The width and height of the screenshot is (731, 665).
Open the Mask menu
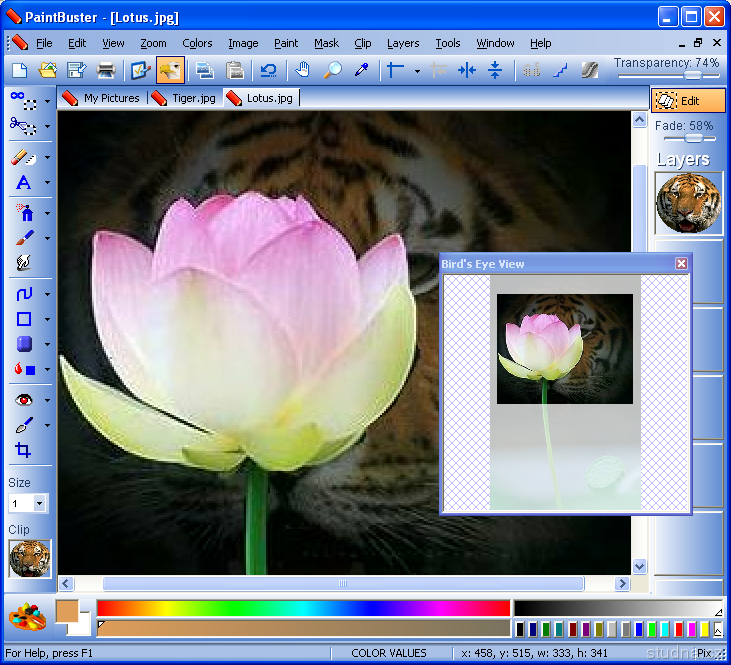pos(326,43)
